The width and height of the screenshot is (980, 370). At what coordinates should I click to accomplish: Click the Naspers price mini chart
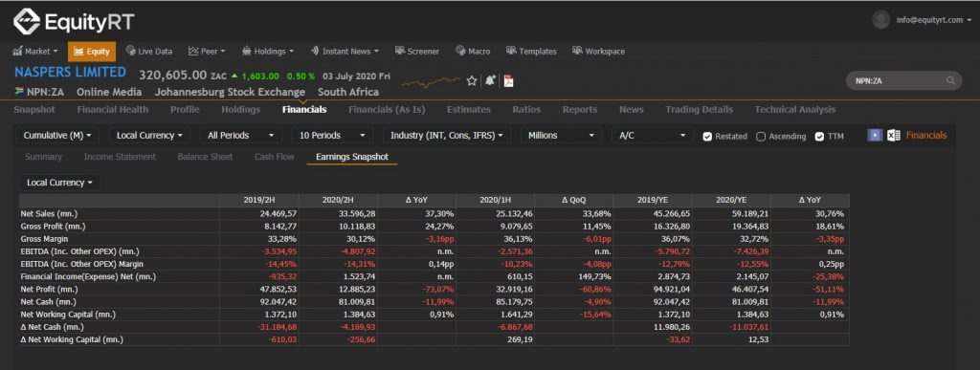pos(431,81)
